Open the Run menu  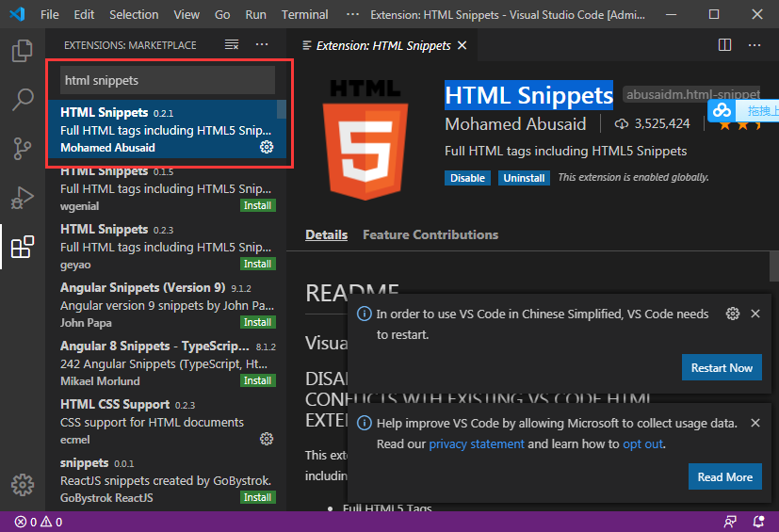coord(255,14)
